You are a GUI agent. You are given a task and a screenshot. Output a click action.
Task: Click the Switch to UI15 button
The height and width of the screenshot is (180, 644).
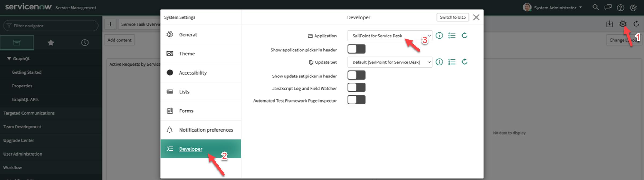[453, 17]
